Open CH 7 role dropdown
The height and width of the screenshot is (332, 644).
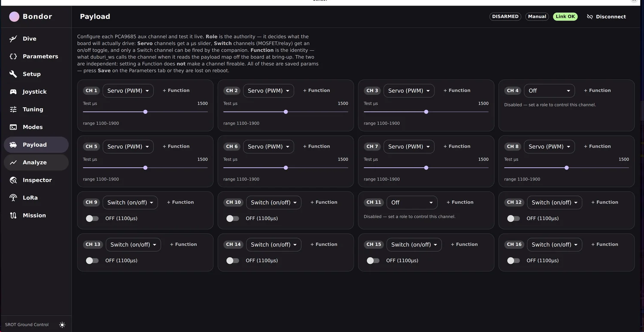(409, 146)
